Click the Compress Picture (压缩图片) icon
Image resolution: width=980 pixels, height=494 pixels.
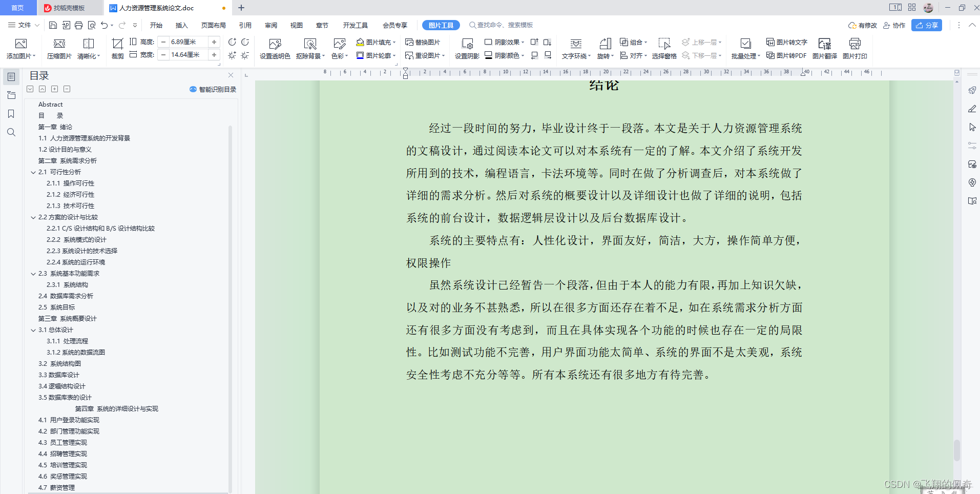(x=59, y=44)
